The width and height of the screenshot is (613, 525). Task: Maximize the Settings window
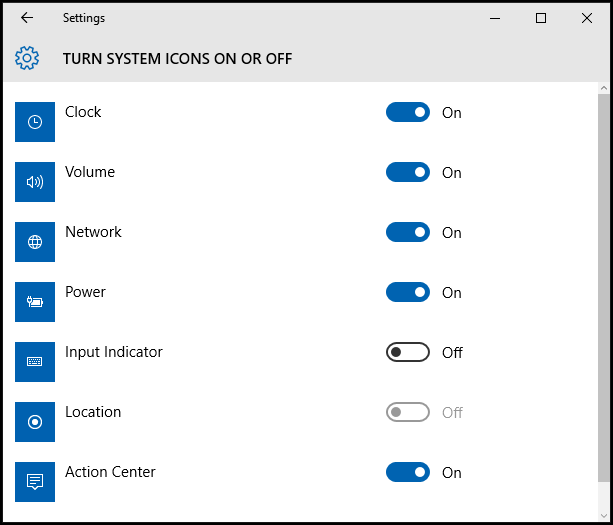(541, 18)
